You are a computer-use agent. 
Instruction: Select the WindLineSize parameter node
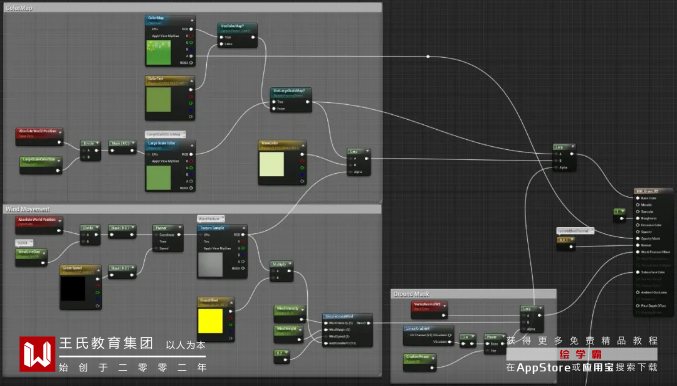(x=32, y=257)
